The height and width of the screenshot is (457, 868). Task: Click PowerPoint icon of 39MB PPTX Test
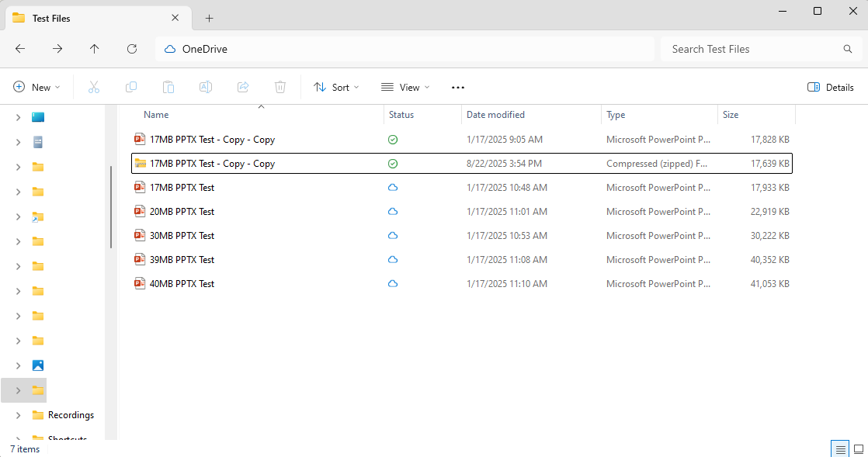(x=140, y=259)
